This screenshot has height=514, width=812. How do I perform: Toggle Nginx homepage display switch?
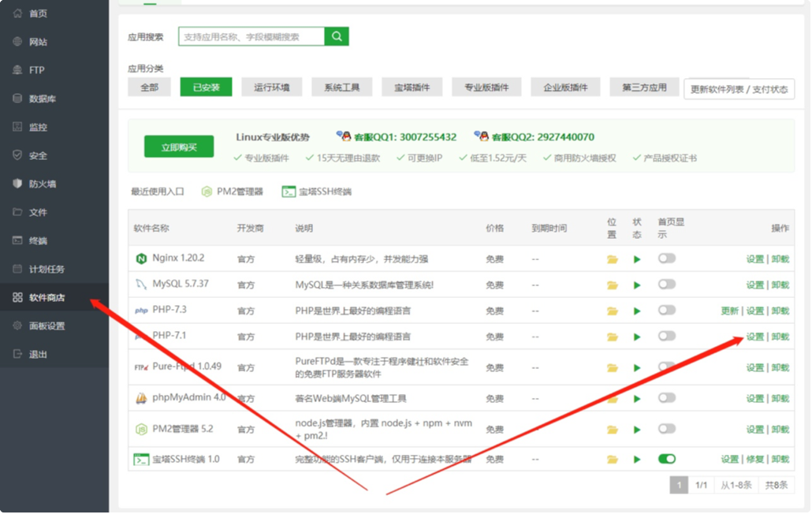tap(666, 259)
